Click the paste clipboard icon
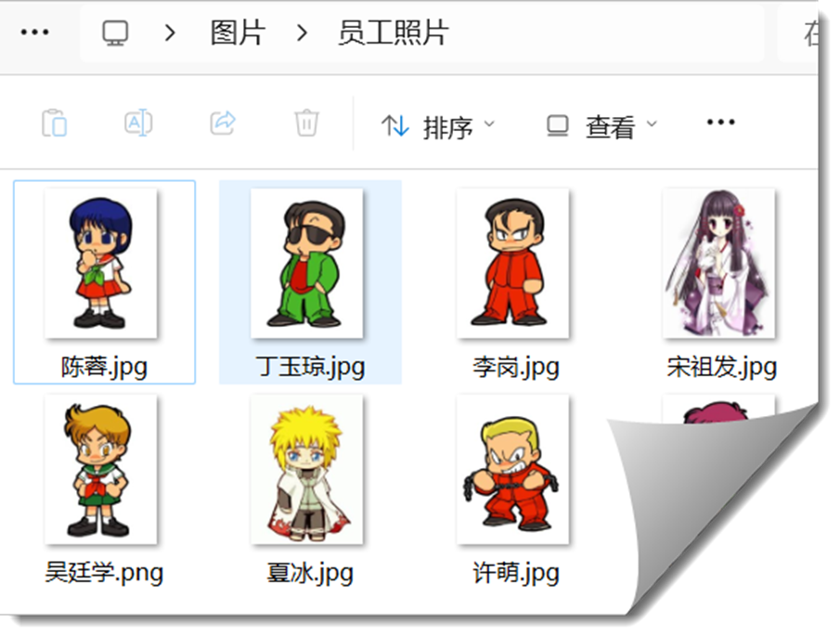This screenshot has height=637, width=840. [x=54, y=123]
